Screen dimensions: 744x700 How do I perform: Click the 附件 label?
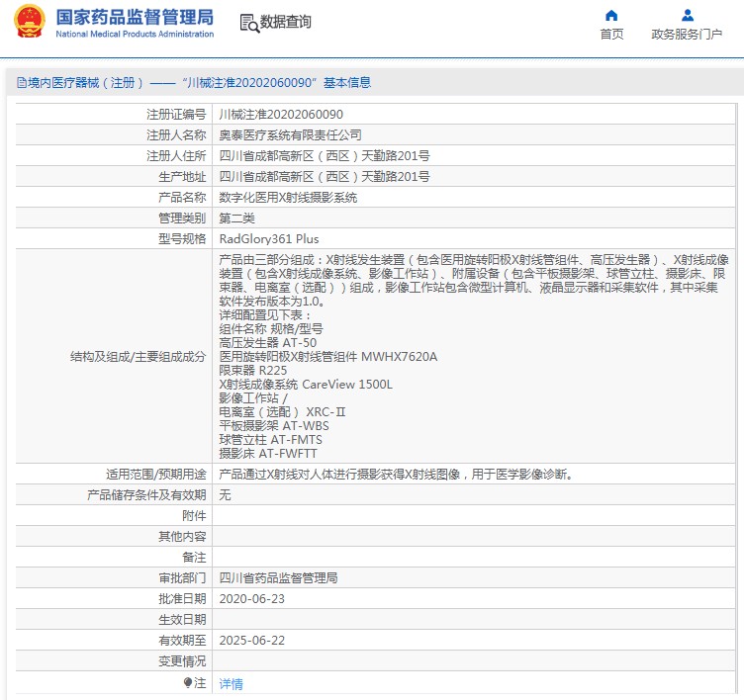pyautogui.click(x=194, y=515)
